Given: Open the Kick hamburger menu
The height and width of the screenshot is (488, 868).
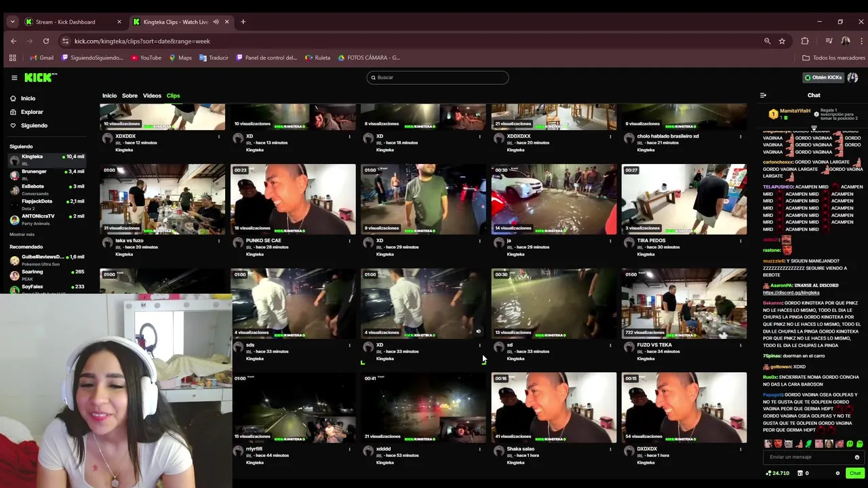Looking at the screenshot, I should pos(14,77).
